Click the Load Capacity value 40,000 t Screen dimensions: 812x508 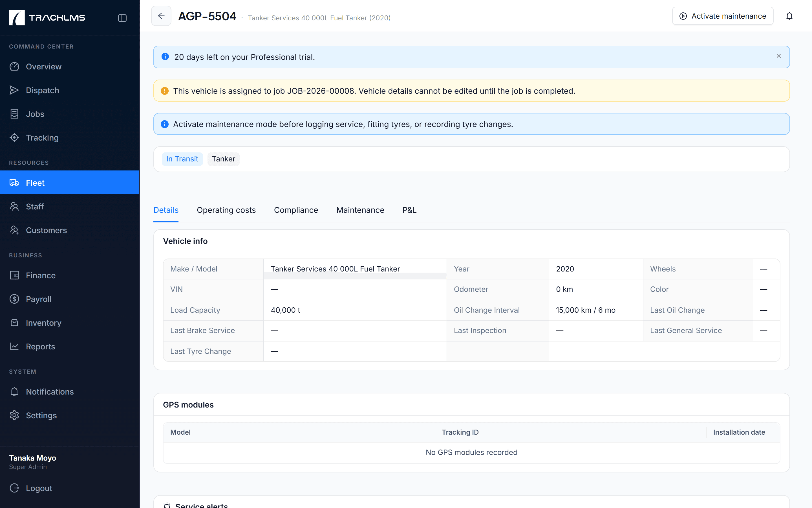pyautogui.click(x=286, y=310)
